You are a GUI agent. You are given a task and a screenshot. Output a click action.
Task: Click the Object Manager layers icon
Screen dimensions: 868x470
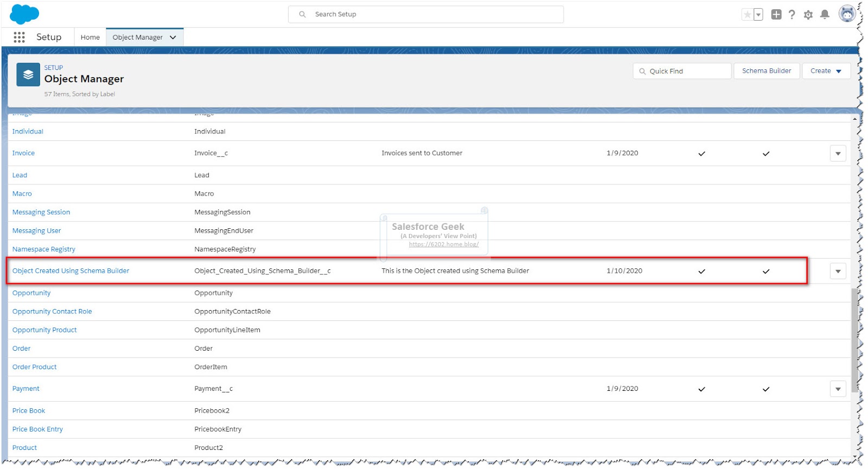(28, 75)
